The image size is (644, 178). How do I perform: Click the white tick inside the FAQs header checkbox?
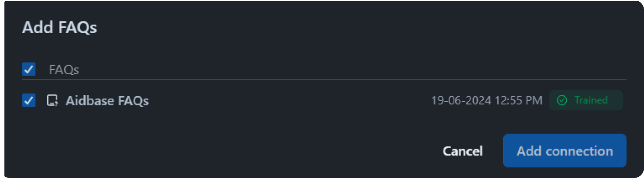coord(29,69)
